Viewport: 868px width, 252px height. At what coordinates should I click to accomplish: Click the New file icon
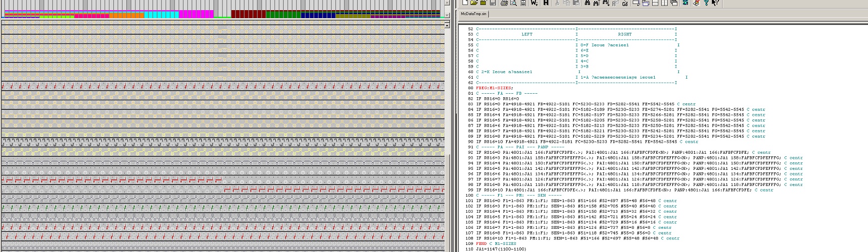point(465,3)
